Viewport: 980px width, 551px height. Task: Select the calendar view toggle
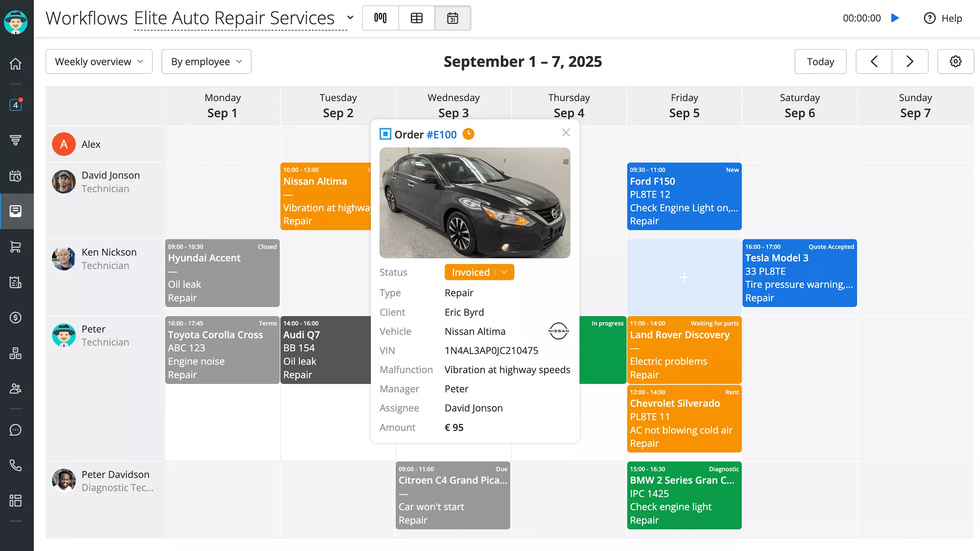coord(453,18)
